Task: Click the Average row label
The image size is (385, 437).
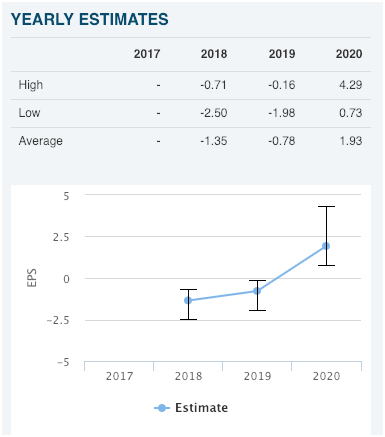Action: click(41, 141)
